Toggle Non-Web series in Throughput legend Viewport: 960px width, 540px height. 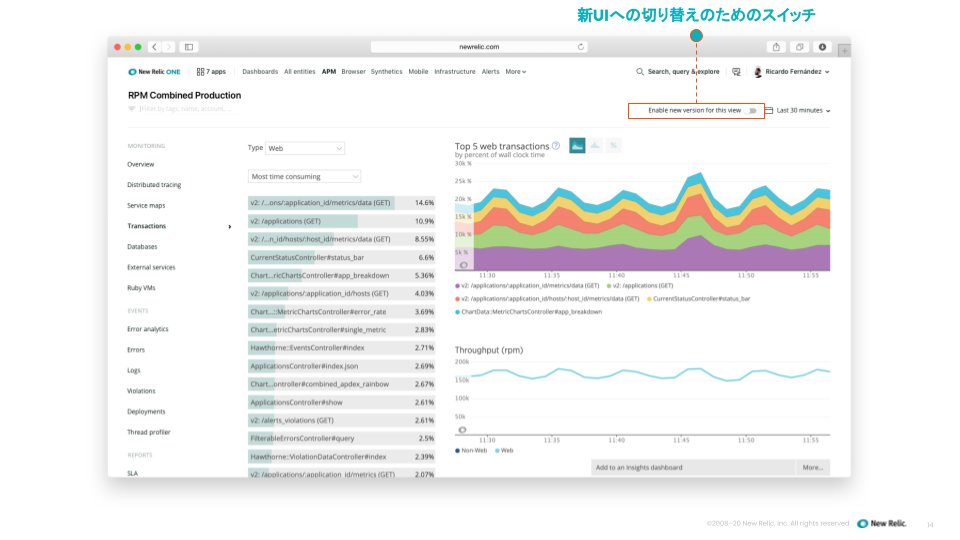tap(471, 451)
